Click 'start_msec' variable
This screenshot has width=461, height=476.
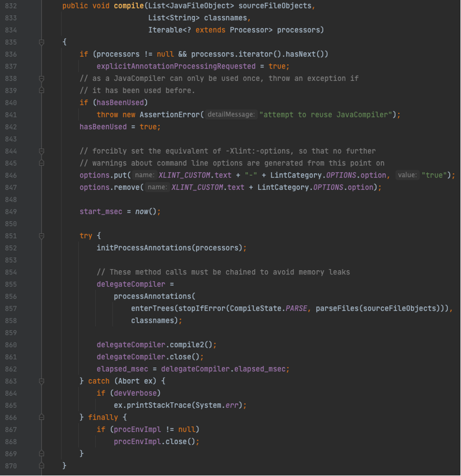coord(101,212)
